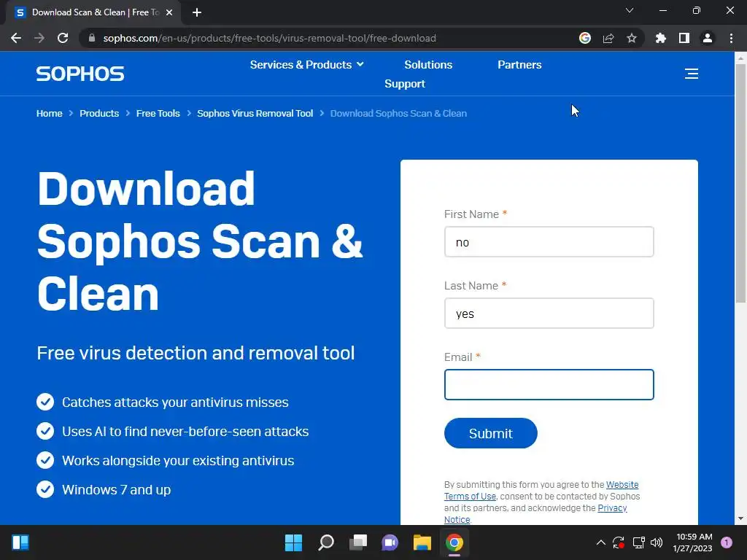The image size is (747, 560).
Task: Open Windows taskbar search
Action: [326, 542]
